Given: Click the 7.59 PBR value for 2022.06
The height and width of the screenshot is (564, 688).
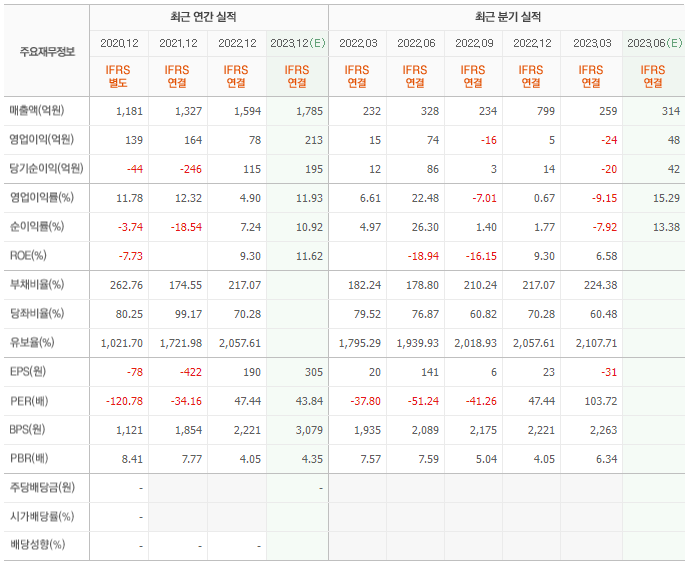Looking at the screenshot, I should [x=428, y=459].
